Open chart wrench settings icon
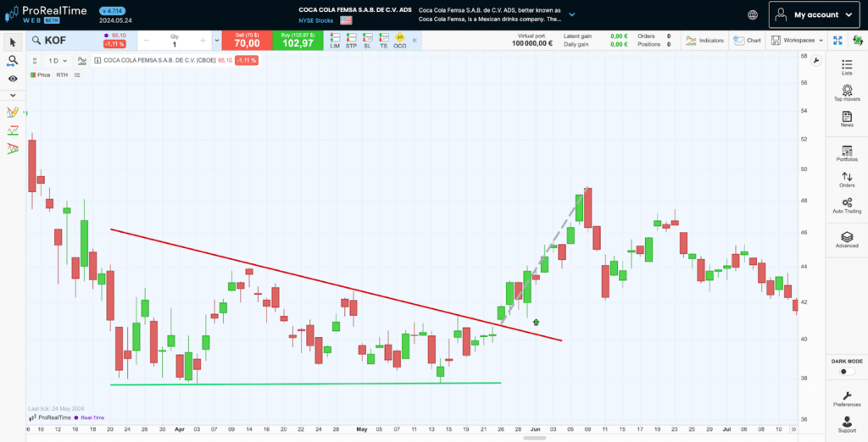868x442 pixels. [x=815, y=61]
